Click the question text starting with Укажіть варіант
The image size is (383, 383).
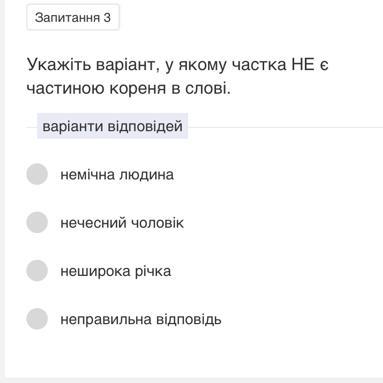pos(177,76)
